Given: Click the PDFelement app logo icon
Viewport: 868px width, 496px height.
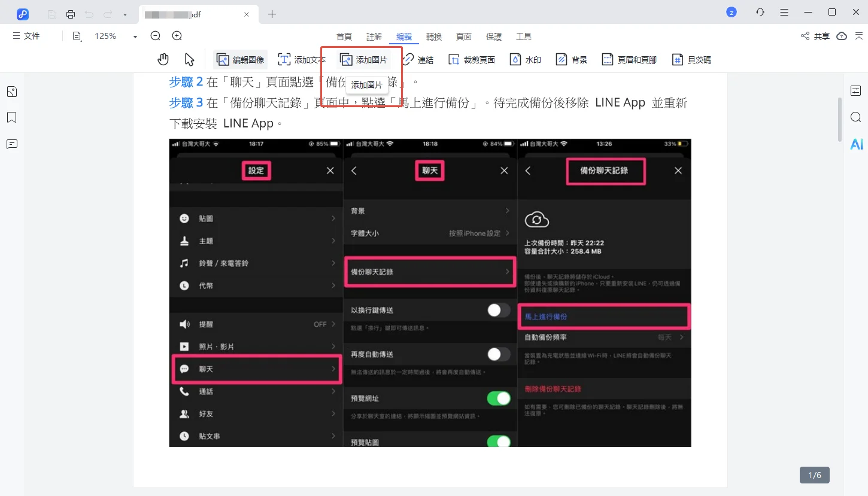Looking at the screenshot, I should point(23,14).
